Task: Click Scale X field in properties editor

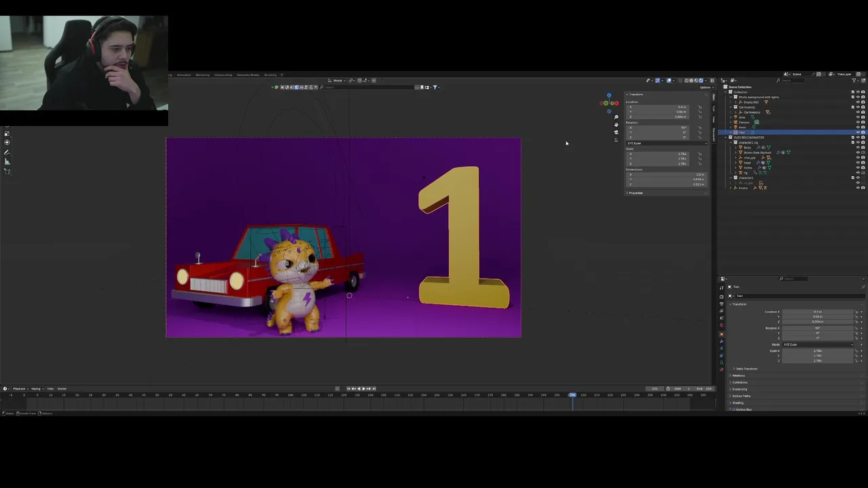Action: coord(817,351)
